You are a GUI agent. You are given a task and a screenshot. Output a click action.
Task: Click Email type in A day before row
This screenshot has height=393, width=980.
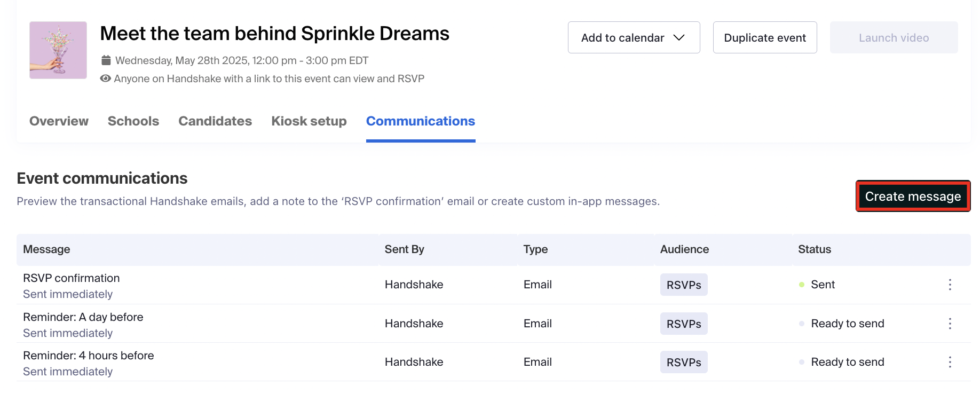(538, 324)
